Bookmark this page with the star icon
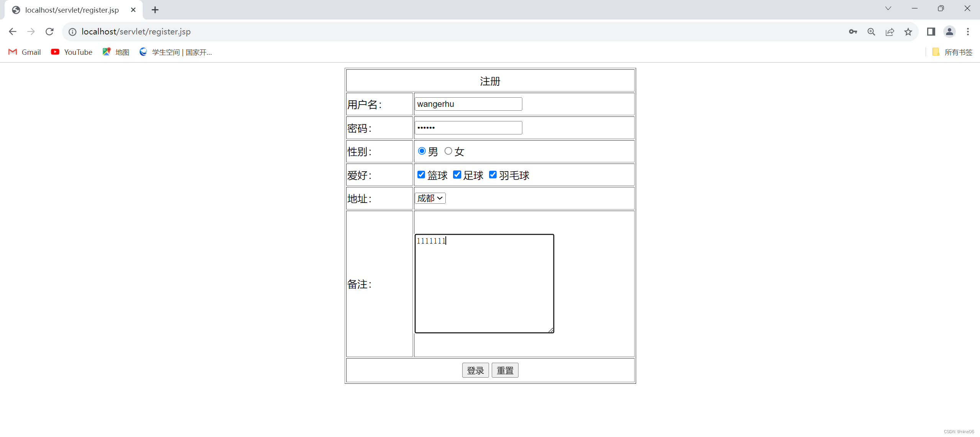Viewport: 980px width, 437px height. coord(908,32)
